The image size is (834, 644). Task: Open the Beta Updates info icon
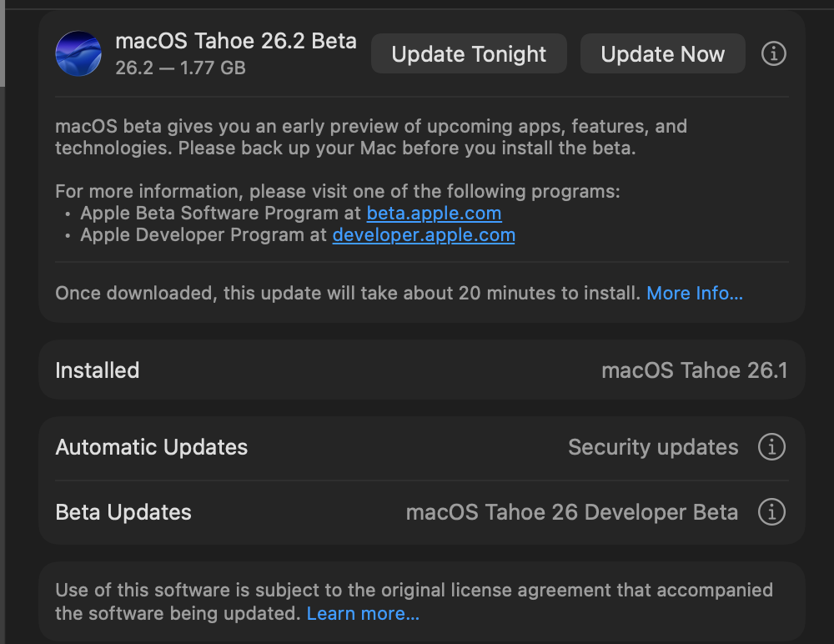point(771,511)
